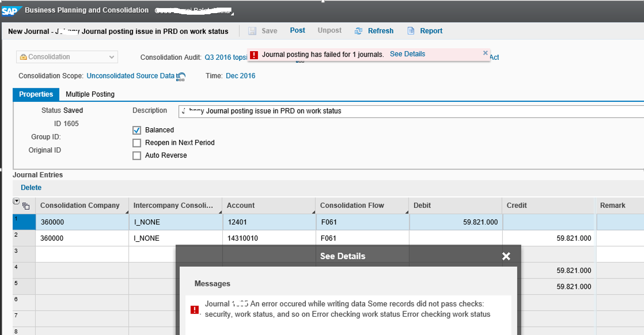Screen dimensions: 644x335
Task: Click the Save disk icon
Action: pos(252,31)
